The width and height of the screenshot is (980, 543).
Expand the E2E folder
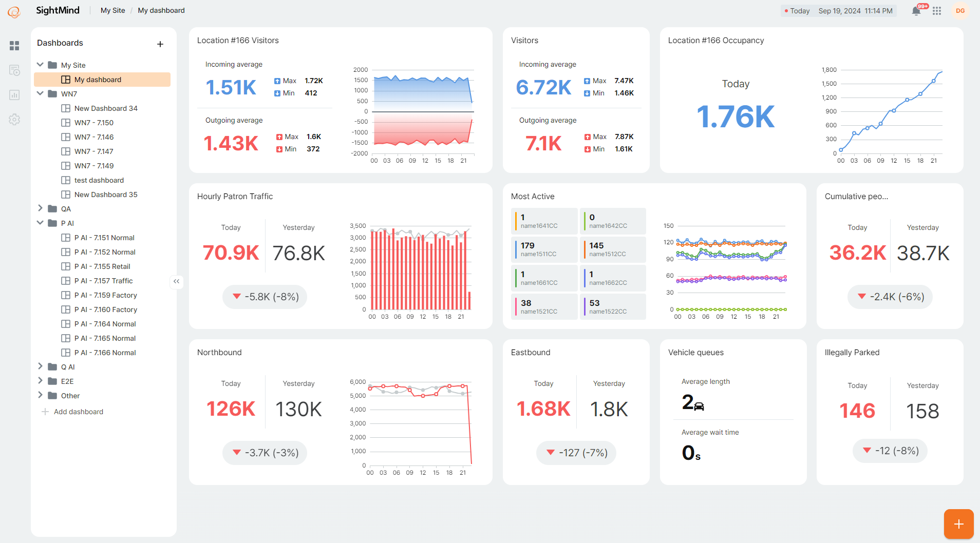click(40, 381)
